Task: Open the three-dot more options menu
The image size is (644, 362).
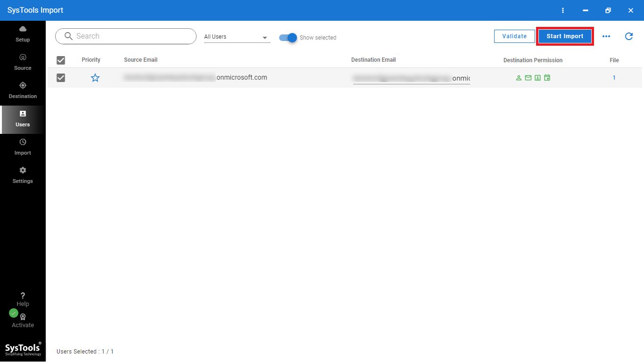Action: click(606, 36)
